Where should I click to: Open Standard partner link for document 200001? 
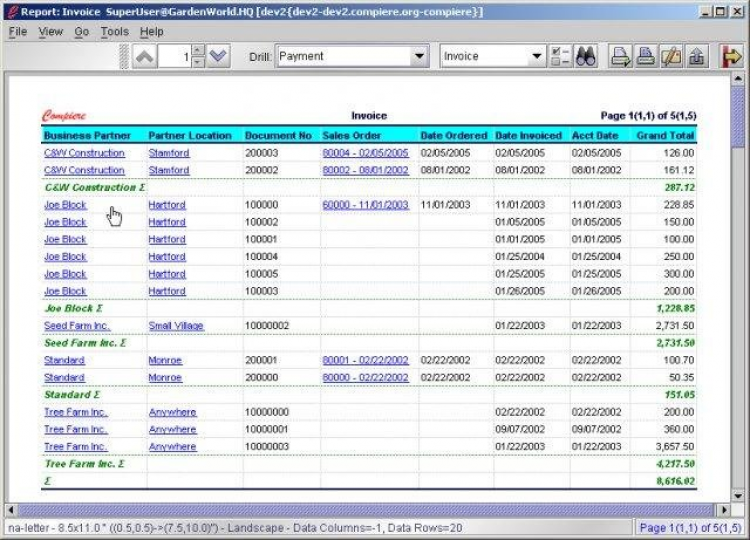coord(64,360)
